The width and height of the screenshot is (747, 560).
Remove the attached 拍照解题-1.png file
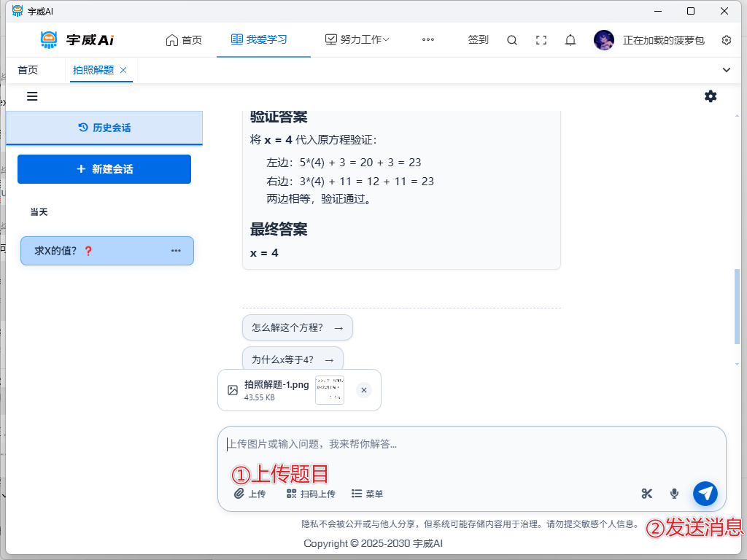tap(364, 390)
